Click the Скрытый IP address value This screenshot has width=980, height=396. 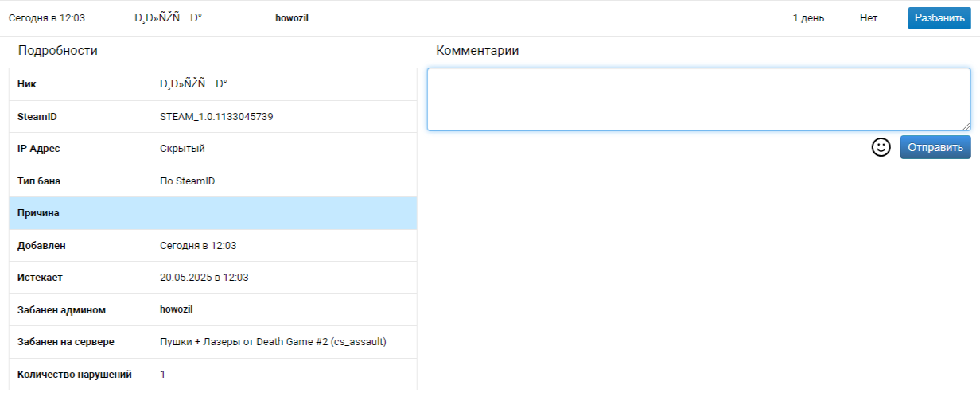click(x=183, y=149)
